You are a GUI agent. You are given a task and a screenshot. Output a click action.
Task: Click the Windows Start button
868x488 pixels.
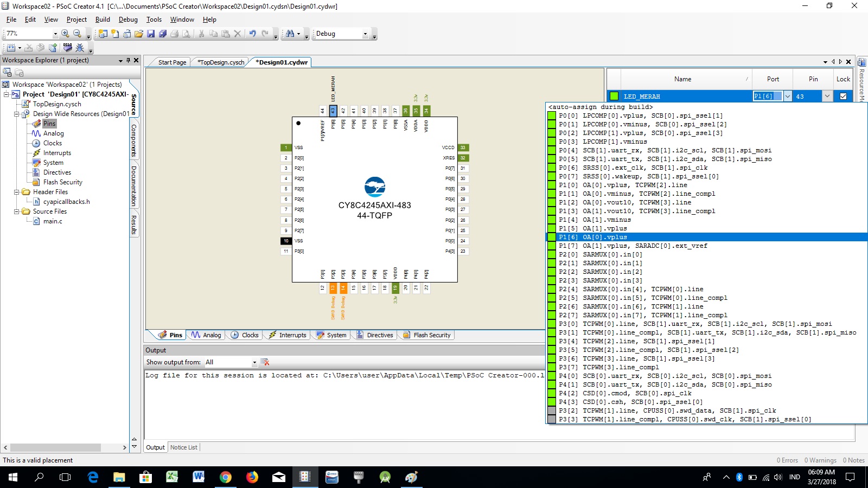click(x=13, y=477)
